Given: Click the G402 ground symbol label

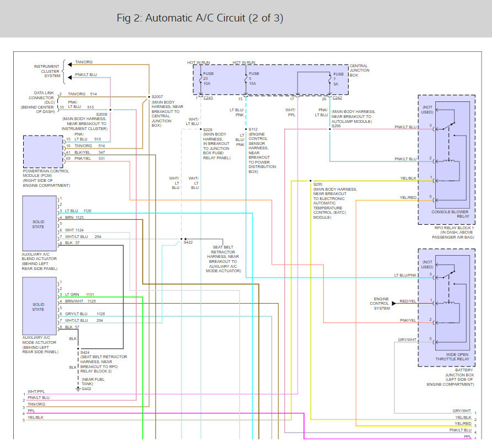Looking at the screenshot, I should click(x=86, y=389).
